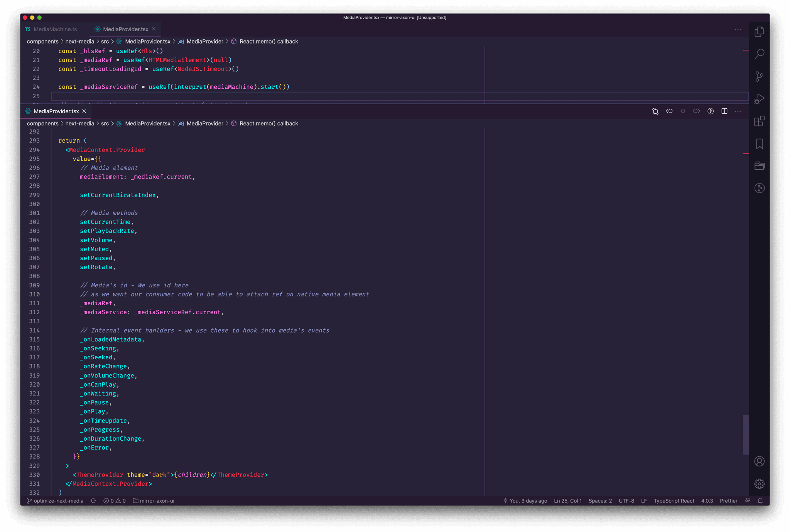
Task: Open the Extensions view
Action: coord(759,121)
